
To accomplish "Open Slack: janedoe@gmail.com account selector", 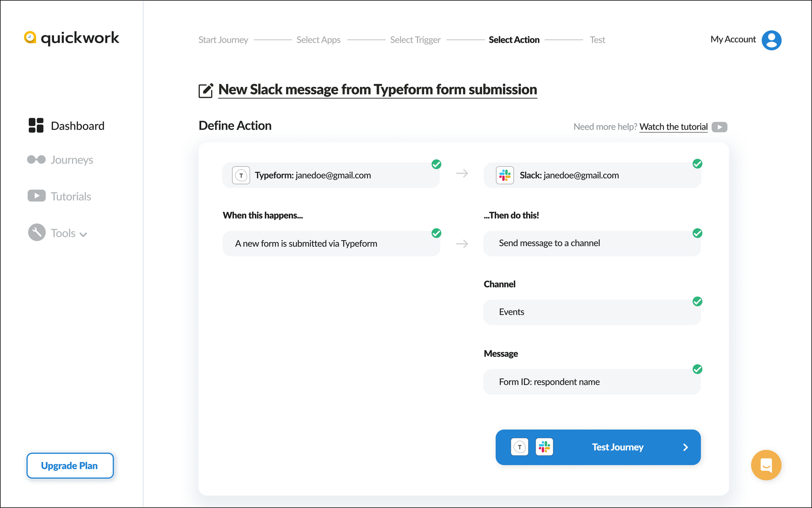I will coord(592,175).
